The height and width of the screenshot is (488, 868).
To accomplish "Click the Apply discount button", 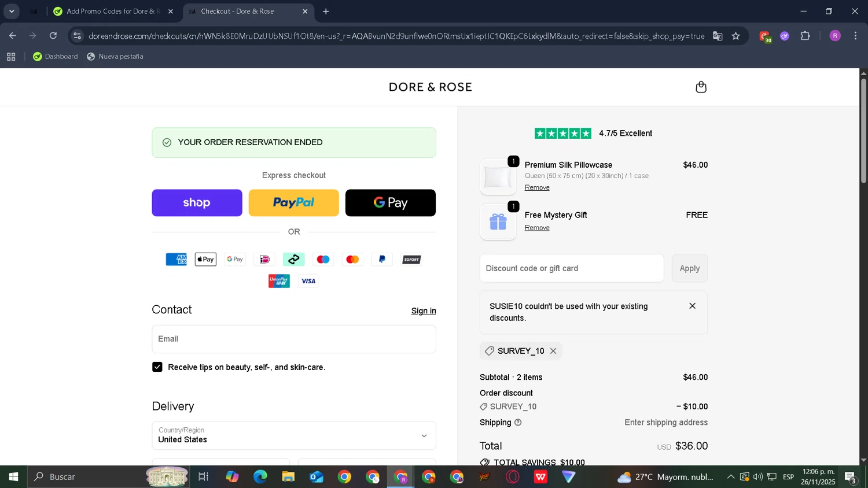I will (x=690, y=268).
